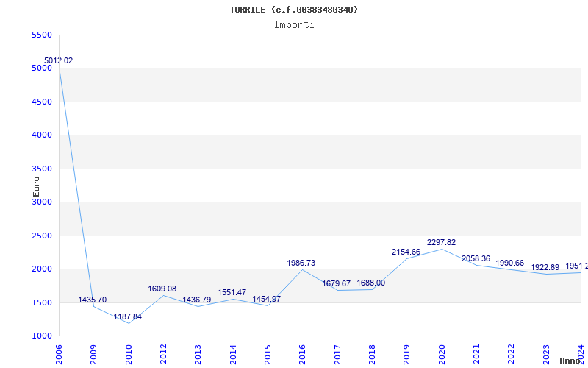Click the 2000 y-axis tick label
The image size is (588, 368).
click(x=42, y=269)
